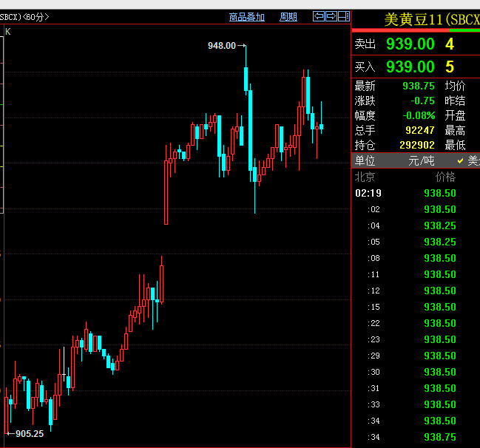
Task: Click the 948.00 high price marker
Action: pyautogui.click(x=222, y=46)
